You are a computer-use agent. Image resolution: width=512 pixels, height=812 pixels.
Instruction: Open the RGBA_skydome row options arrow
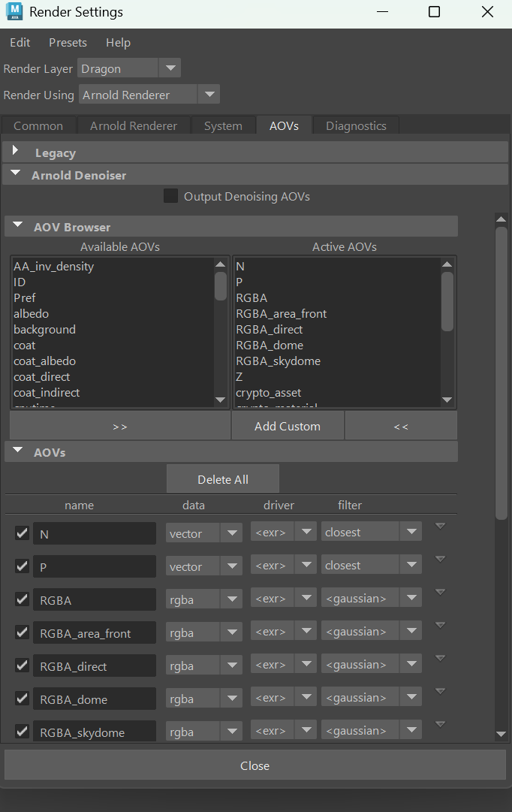click(440, 725)
